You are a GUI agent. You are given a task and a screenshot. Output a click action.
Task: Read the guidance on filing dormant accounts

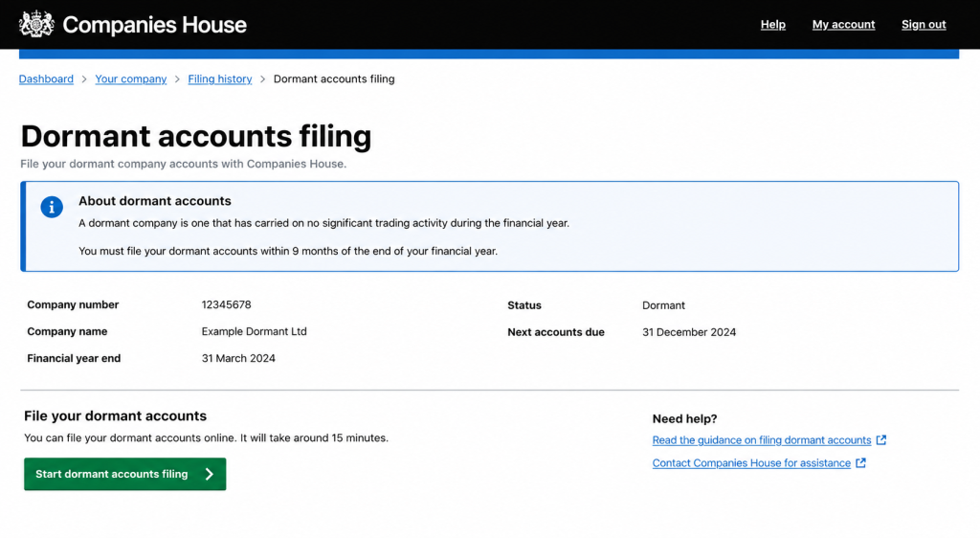[x=762, y=440]
